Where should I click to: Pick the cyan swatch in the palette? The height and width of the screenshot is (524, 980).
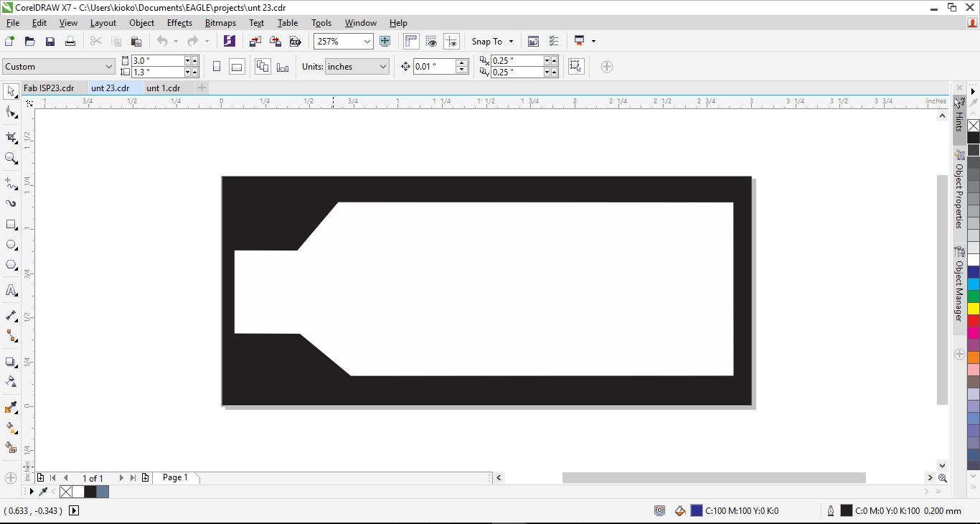pos(974,284)
